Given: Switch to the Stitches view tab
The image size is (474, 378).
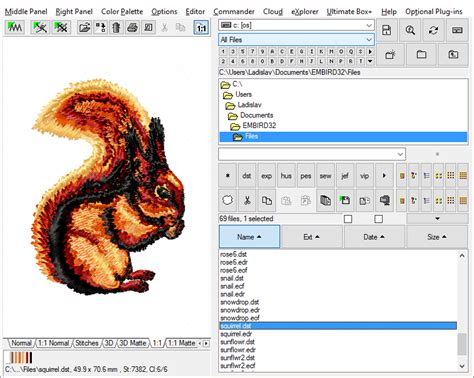Looking at the screenshot, I should tap(87, 343).
